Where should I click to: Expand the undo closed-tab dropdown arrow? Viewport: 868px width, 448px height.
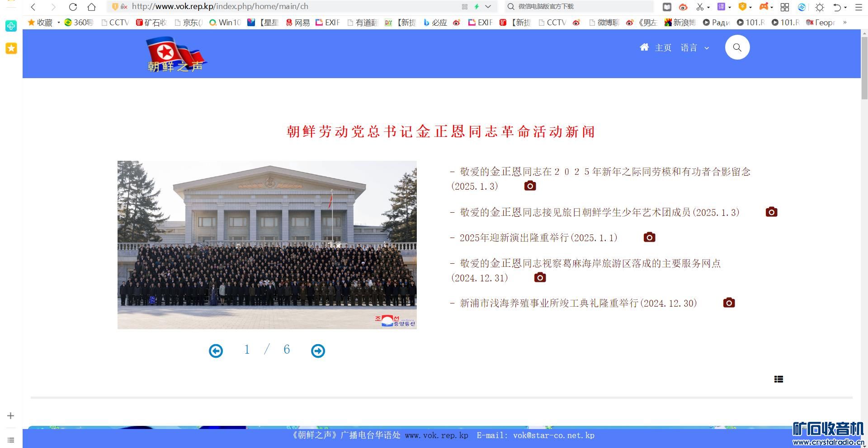tap(845, 7)
